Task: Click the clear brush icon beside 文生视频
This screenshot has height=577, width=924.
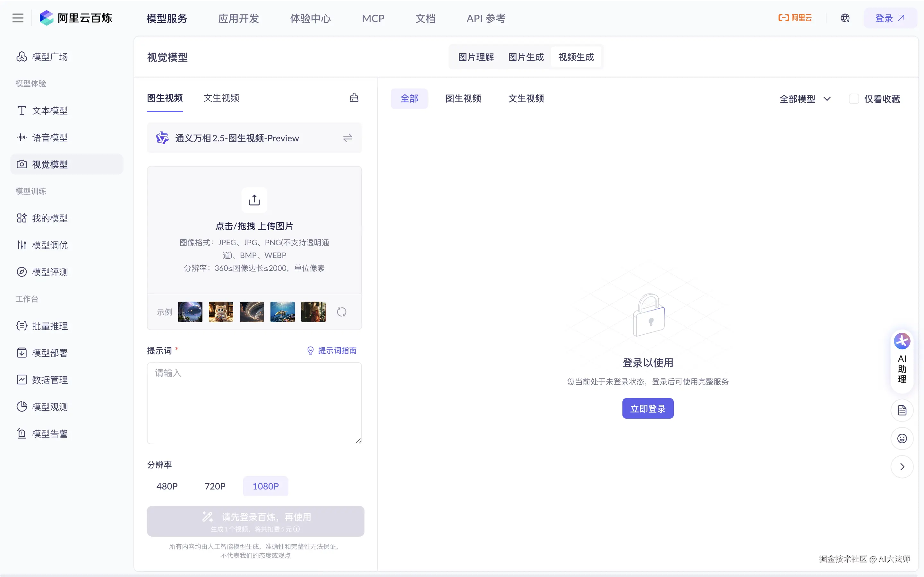Action: [x=354, y=98]
